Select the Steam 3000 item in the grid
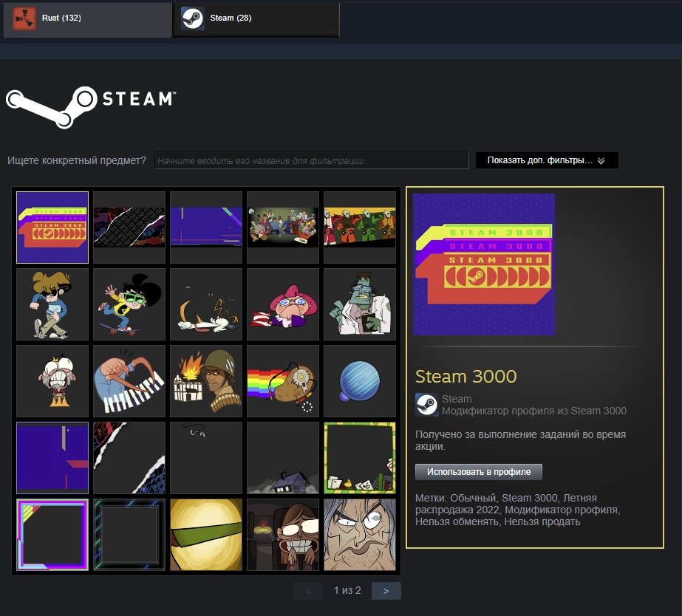682x616 pixels. point(52,227)
